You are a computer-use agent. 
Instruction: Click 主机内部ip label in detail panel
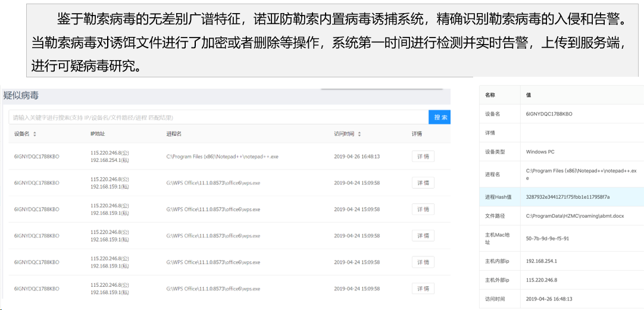pos(497,261)
